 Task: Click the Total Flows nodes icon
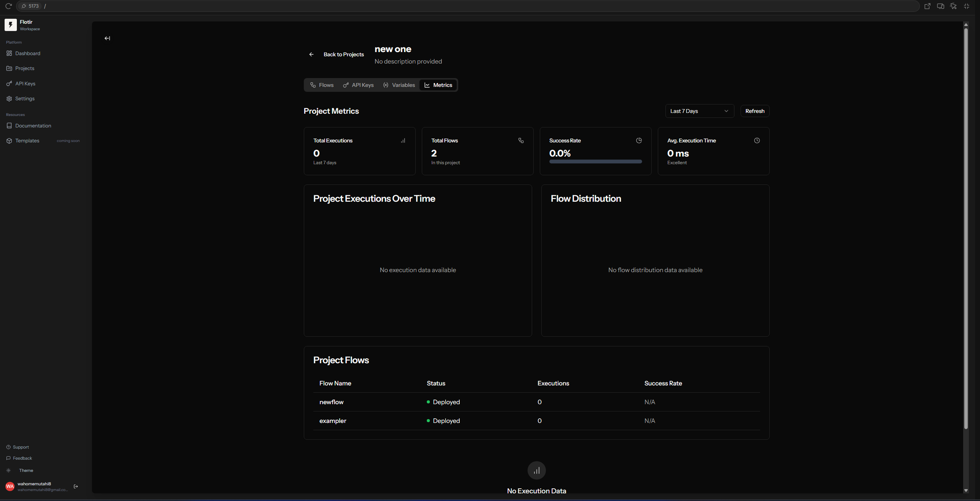coord(521,140)
